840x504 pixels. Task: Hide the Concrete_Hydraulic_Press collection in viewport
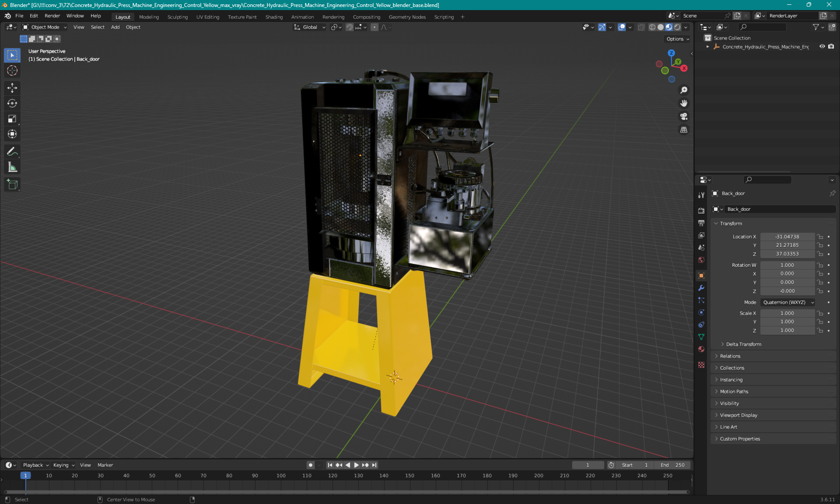coord(822,46)
